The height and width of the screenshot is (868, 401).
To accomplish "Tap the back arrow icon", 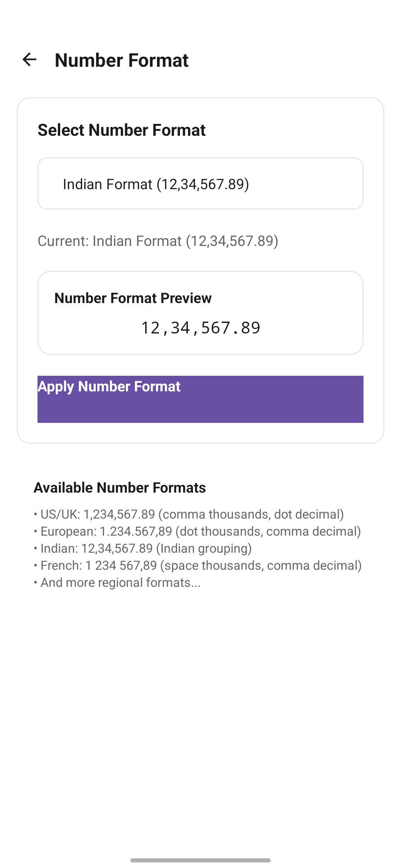I will [29, 60].
